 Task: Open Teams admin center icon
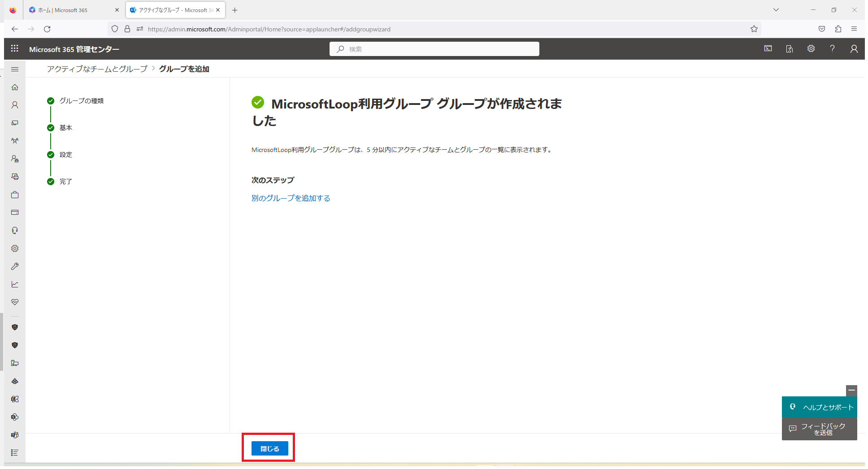(x=15, y=435)
